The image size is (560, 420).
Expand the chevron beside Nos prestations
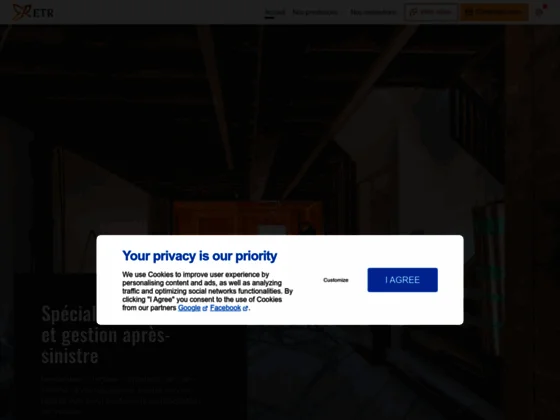342,12
